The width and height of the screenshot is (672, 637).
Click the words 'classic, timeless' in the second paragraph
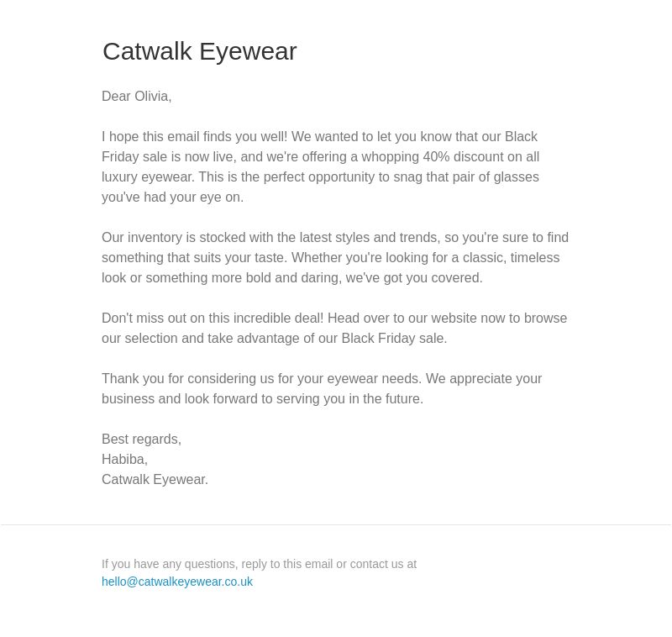[x=511, y=258]
